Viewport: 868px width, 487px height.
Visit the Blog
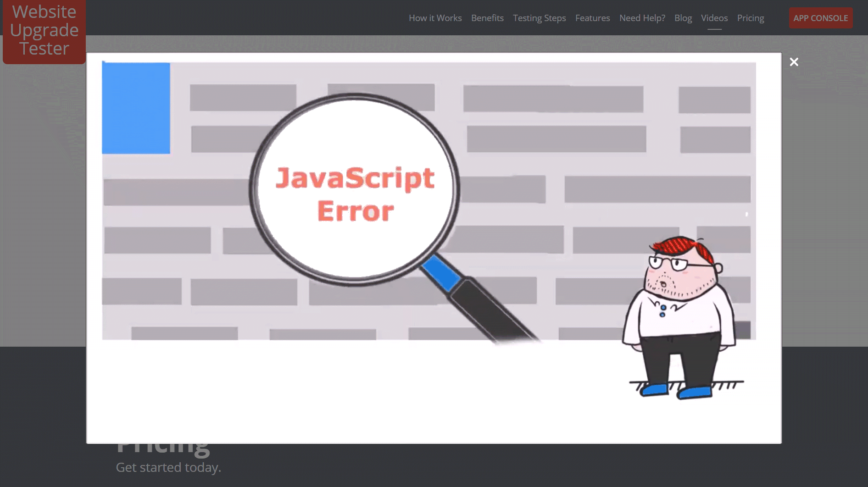pyautogui.click(x=683, y=18)
